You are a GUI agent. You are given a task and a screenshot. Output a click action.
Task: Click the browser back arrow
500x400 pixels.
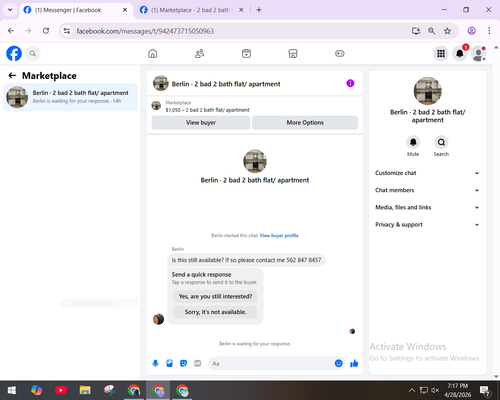pos(11,31)
